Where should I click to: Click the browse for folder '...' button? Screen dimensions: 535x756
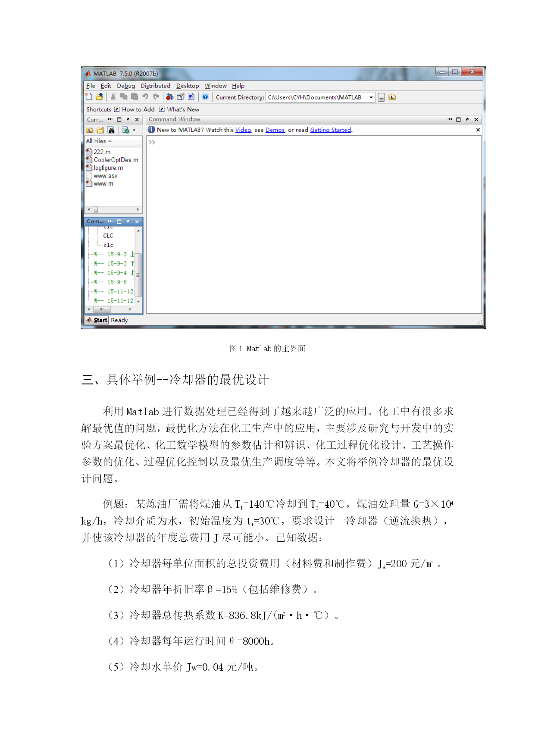(x=382, y=97)
